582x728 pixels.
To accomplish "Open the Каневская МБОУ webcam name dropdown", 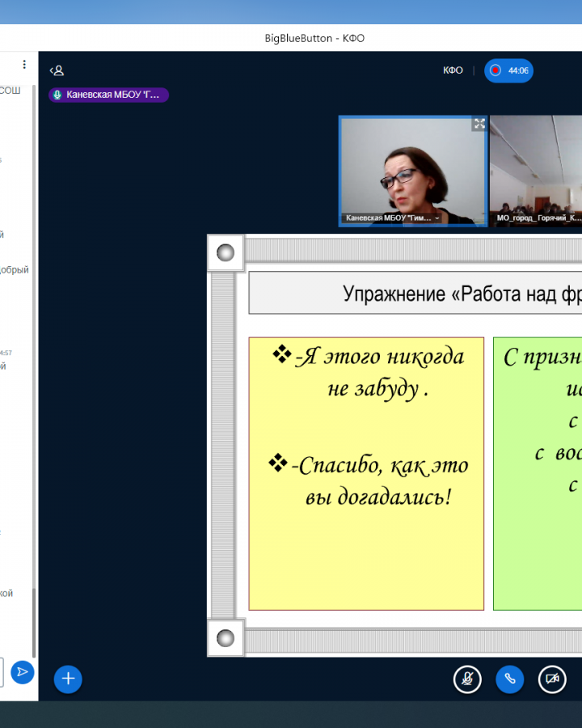I will pos(393,218).
